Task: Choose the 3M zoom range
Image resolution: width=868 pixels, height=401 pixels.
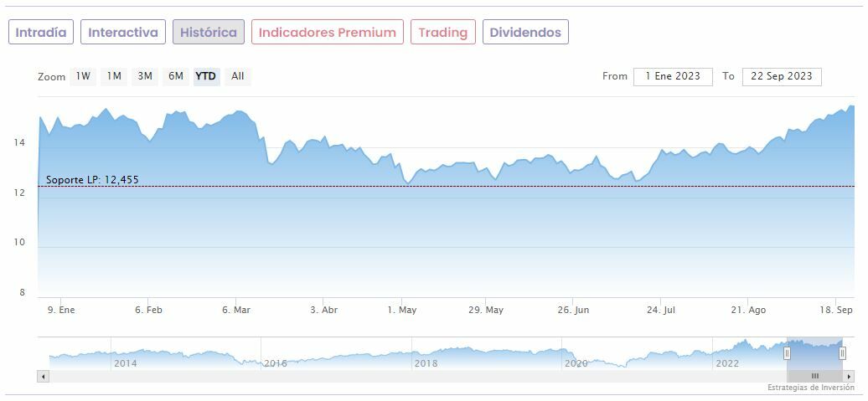Action: [x=145, y=76]
